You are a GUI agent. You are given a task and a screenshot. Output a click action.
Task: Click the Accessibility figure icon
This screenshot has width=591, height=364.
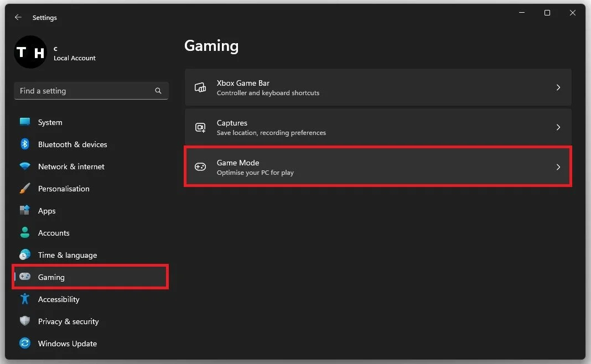click(25, 299)
